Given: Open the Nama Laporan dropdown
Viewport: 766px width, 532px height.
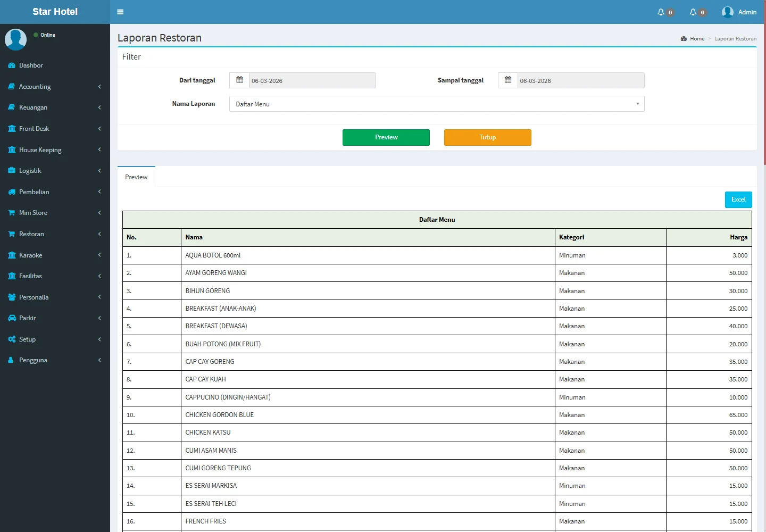Looking at the screenshot, I should pos(436,104).
